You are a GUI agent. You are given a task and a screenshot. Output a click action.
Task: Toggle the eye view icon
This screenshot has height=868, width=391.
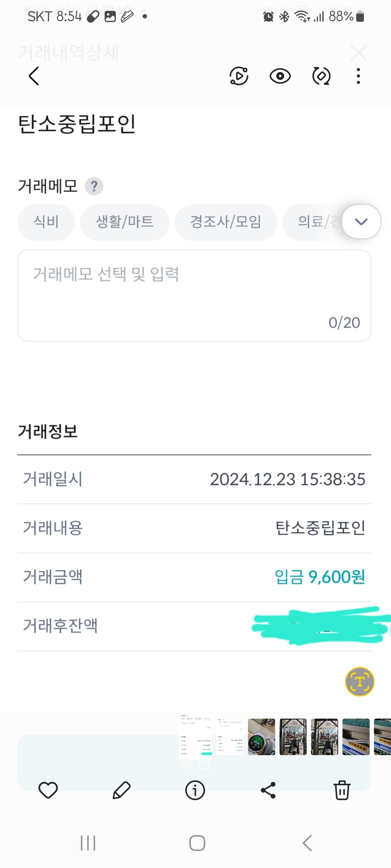tap(280, 76)
